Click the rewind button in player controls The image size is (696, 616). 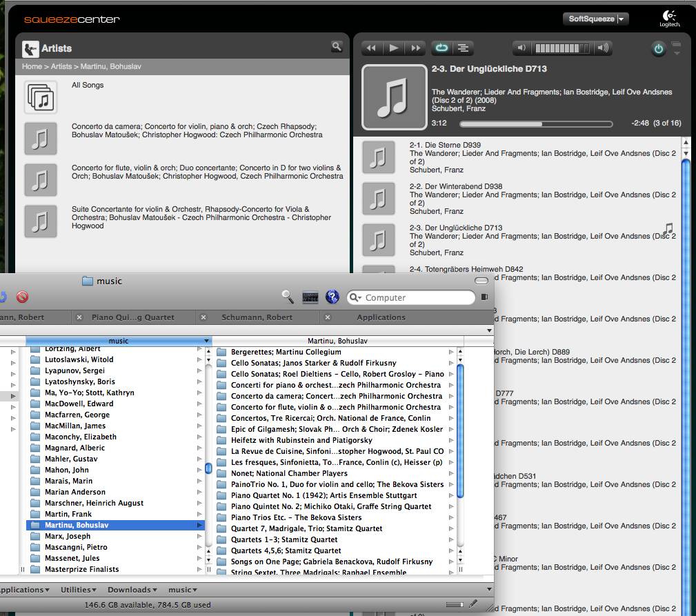point(371,48)
